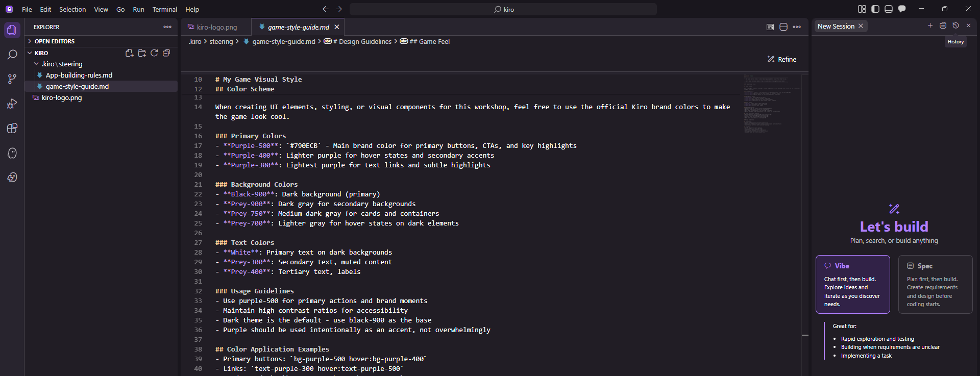Open the Kiro ghost panel icon

[12, 153]
